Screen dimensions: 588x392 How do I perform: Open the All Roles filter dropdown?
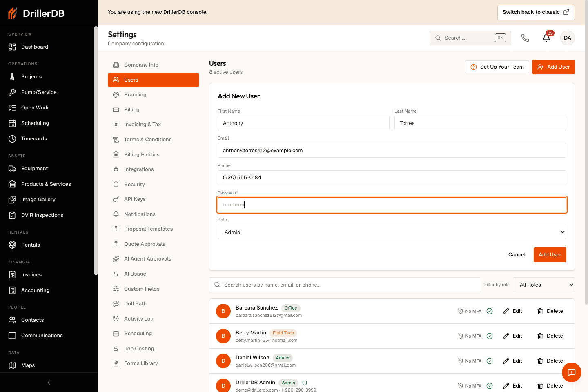click(544, 285)
